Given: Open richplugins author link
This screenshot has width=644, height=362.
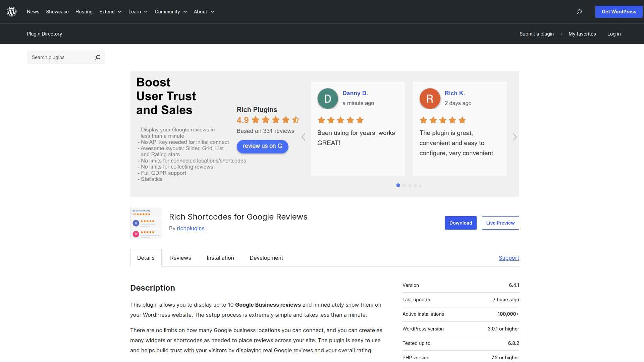Looking at the screenshot, I should click(191, 228).
